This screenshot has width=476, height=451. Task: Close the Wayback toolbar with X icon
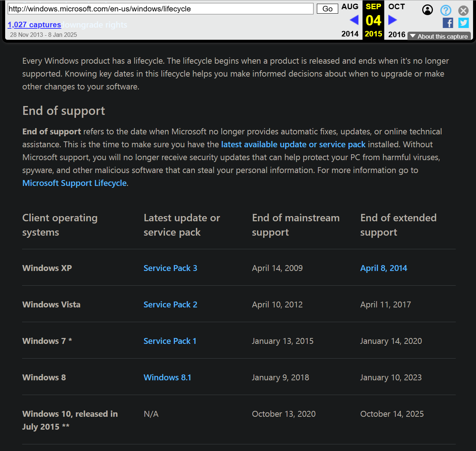tap(463, 10)
